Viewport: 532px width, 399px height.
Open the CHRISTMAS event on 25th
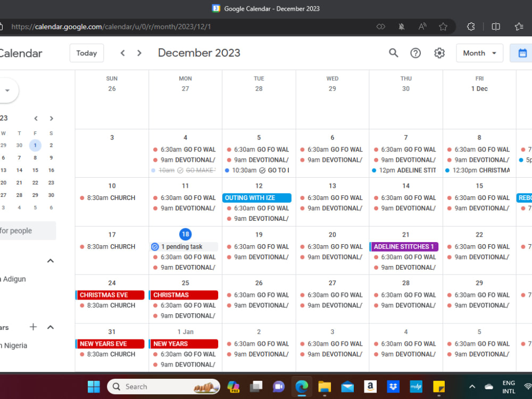184,295
